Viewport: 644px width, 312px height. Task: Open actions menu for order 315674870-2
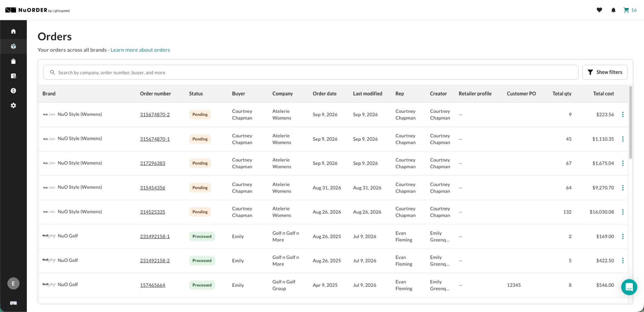[623, 115]
